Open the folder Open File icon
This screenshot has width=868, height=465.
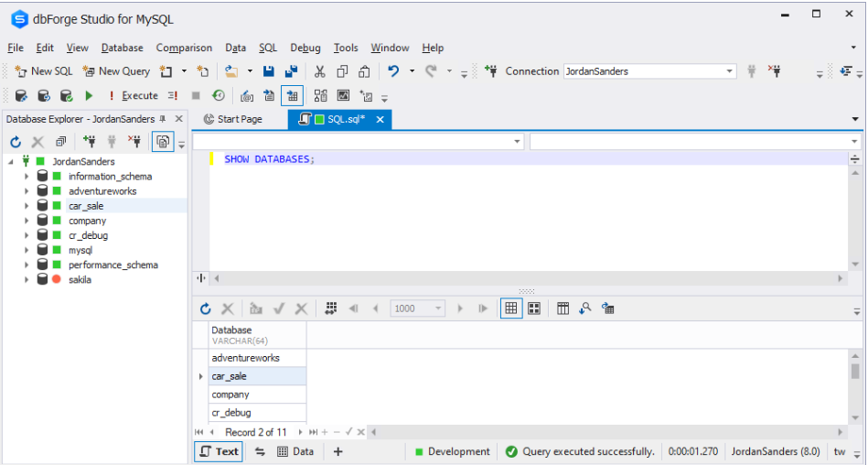tap(231, 71)
